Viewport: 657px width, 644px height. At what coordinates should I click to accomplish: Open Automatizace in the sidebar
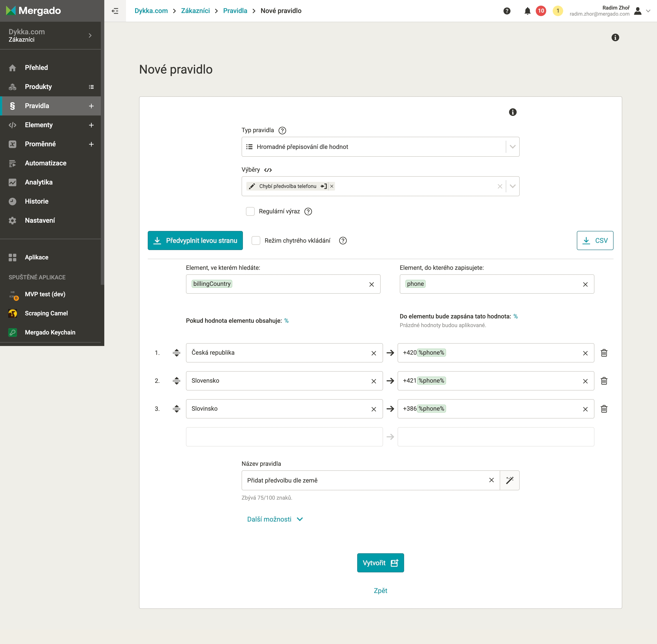[46, 163]
